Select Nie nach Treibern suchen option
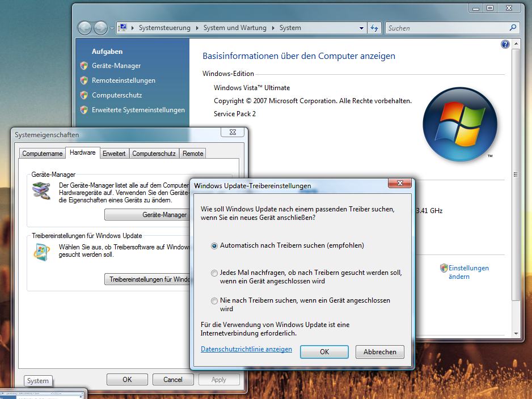The height and width of the screenshot is (399, 532). pyautogui.click(x=214, y=301)
